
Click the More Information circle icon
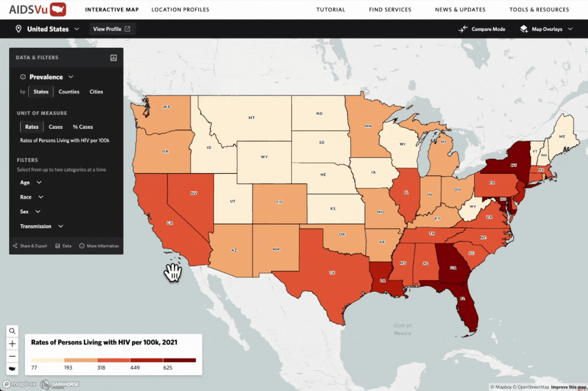pos(82,246)
